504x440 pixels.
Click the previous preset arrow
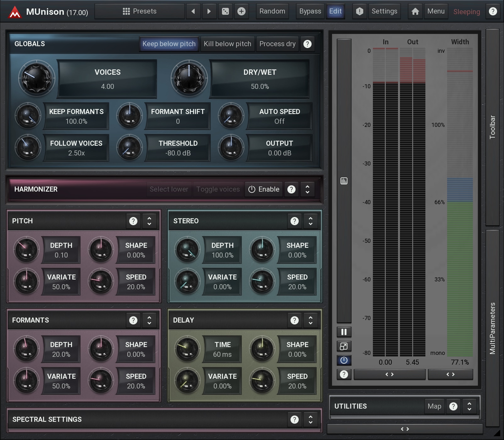click(x=193, y=11)
